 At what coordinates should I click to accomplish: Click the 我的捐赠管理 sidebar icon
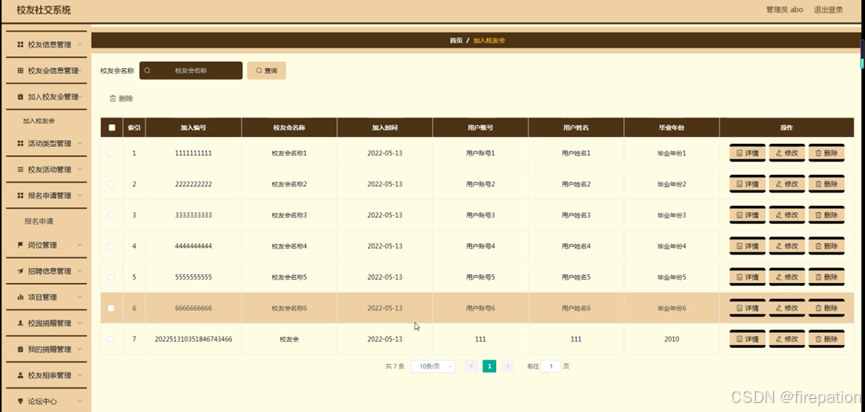[x=20, y=349]
